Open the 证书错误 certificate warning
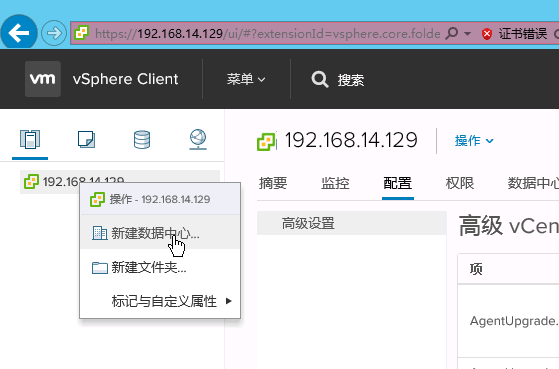This screenshot has width=559, height=369. (x=523, y=34)
